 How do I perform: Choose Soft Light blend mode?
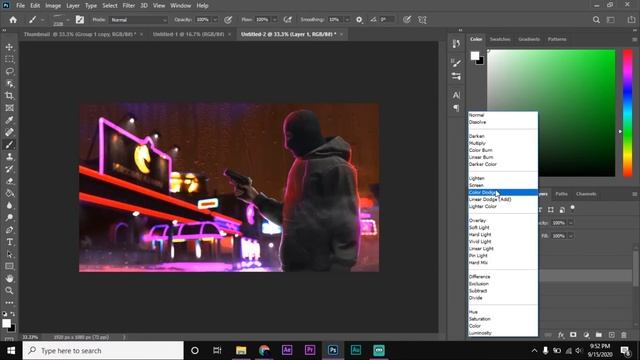503,227
